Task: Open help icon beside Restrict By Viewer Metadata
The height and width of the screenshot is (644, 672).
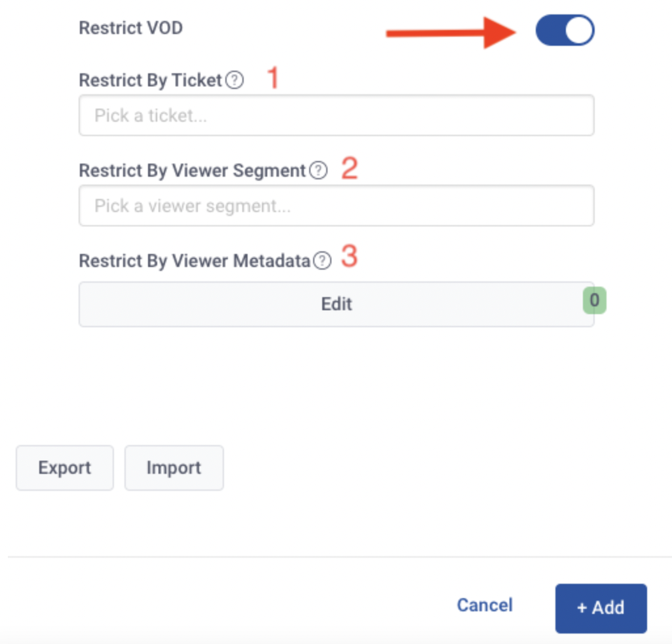Action: [x=322, y=260]
